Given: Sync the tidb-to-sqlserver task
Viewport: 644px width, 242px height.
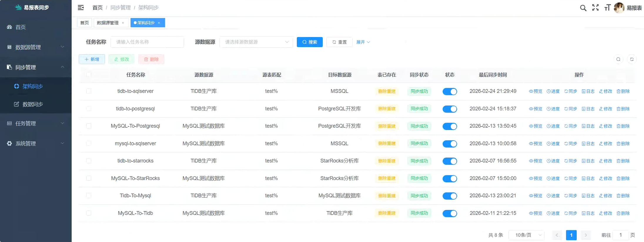Looking at the screenshot, I should [x=571, y=91].
